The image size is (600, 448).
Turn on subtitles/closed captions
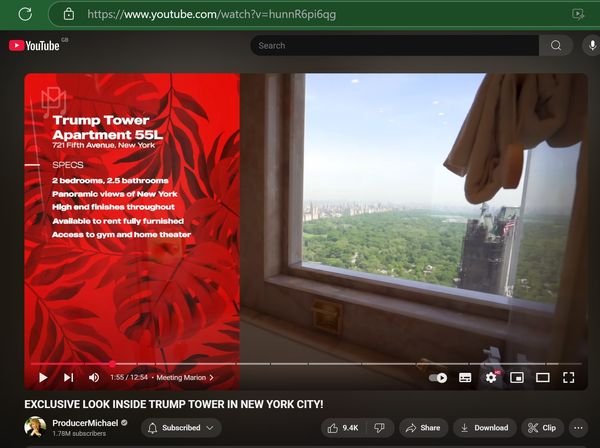click(465, 378)
